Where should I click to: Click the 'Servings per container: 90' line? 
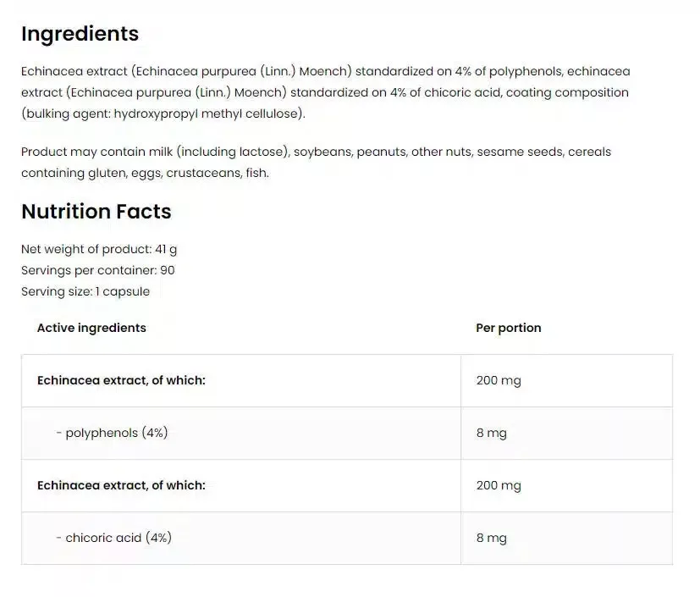pos(98,270)
